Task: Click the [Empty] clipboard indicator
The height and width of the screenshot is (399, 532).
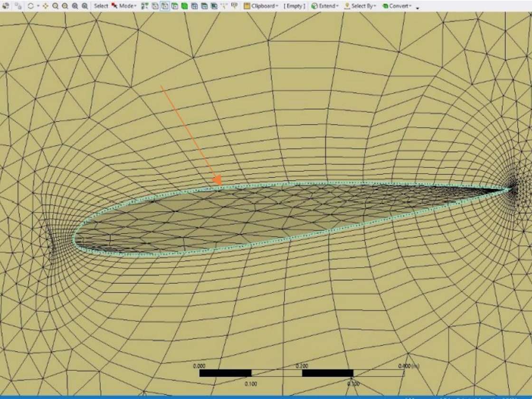Action: pos(294,6)
